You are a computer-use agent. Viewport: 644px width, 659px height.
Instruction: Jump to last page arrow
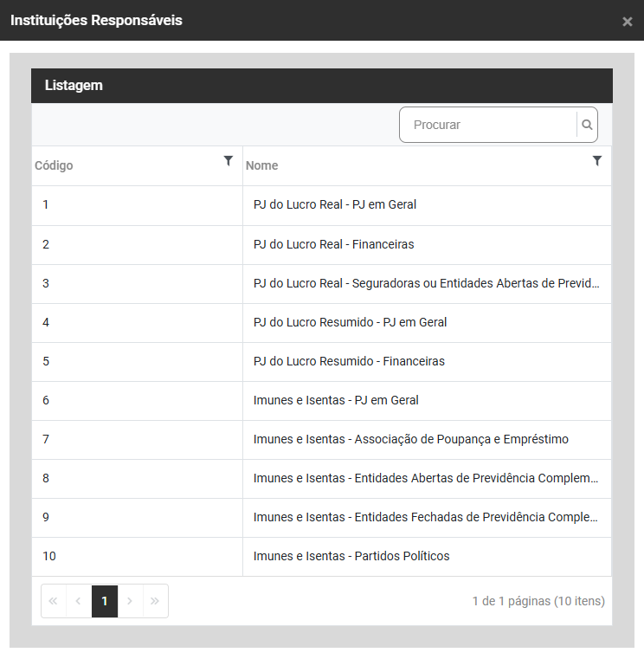[x=155, y=601]
